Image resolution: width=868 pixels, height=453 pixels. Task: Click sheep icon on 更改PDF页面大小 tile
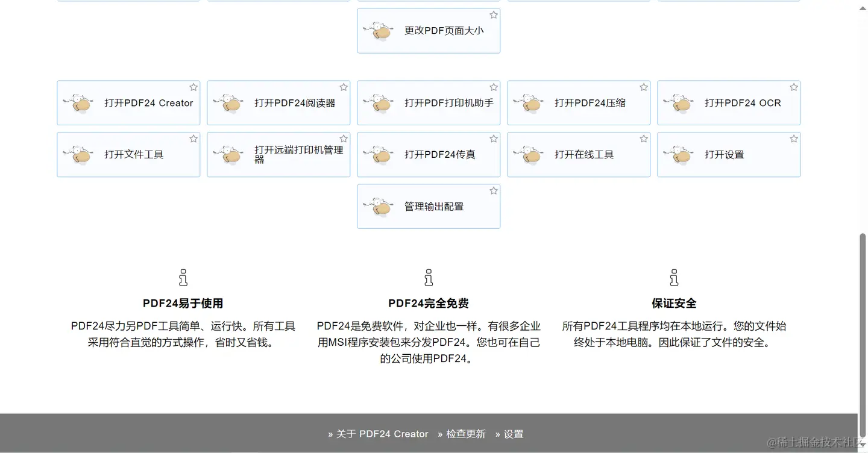379,31
